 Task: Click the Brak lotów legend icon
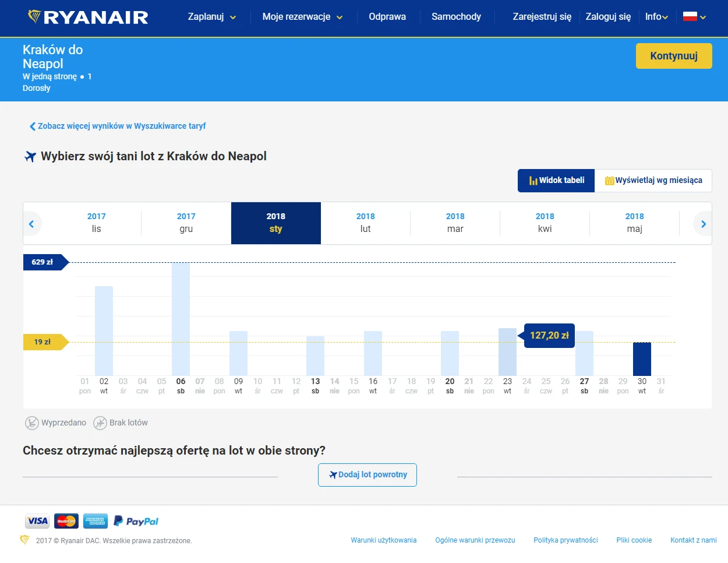pos(100,423)
